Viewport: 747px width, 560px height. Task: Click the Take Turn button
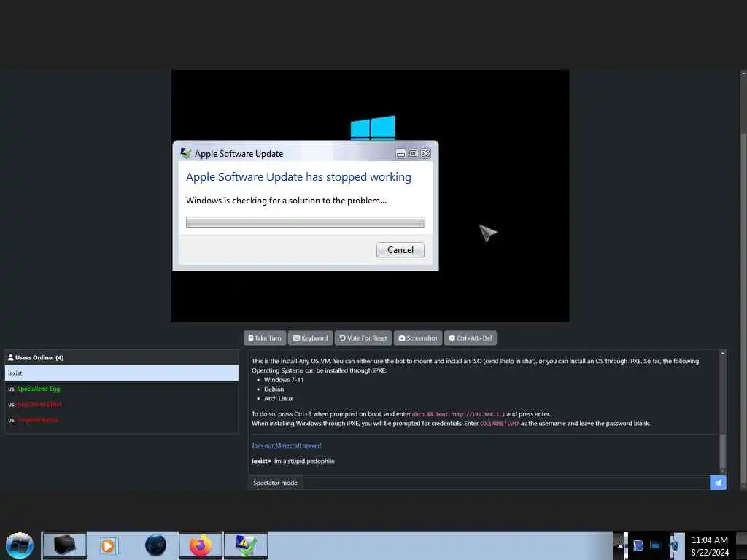pos(265,338)
